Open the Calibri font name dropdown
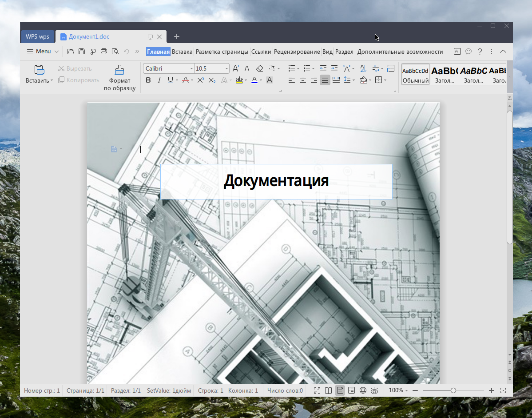This screenshot has width=532, height=418. [x=191, y=69]
